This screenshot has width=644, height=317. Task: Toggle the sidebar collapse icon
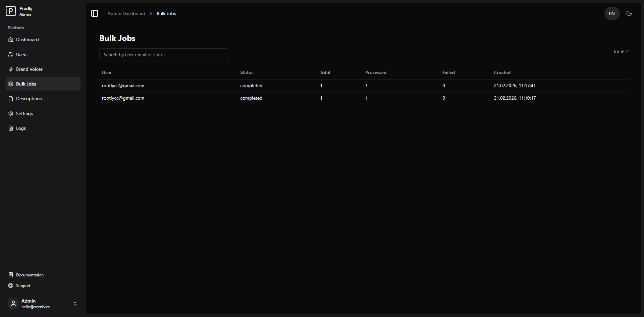point(95,13)
